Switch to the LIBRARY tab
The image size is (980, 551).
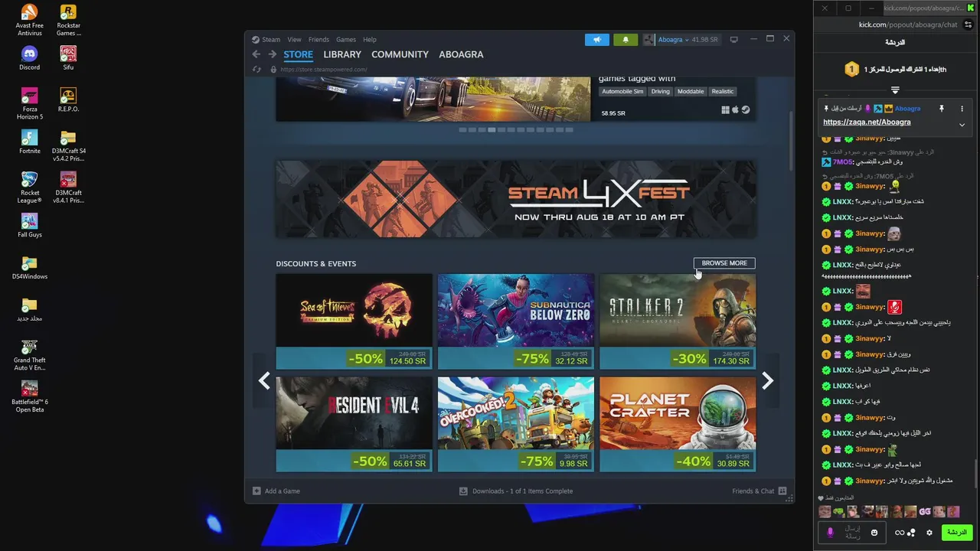(342, 54)
